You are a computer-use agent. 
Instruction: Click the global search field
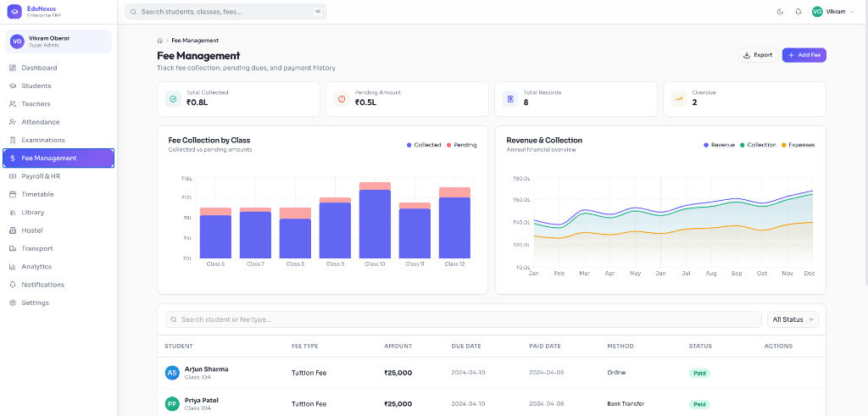[x=225, y=12]
